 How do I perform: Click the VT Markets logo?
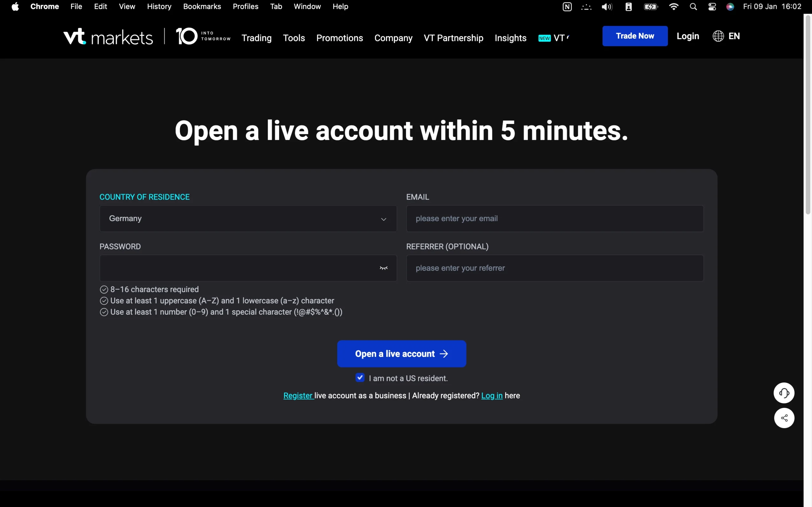click(x=108, y=36)
